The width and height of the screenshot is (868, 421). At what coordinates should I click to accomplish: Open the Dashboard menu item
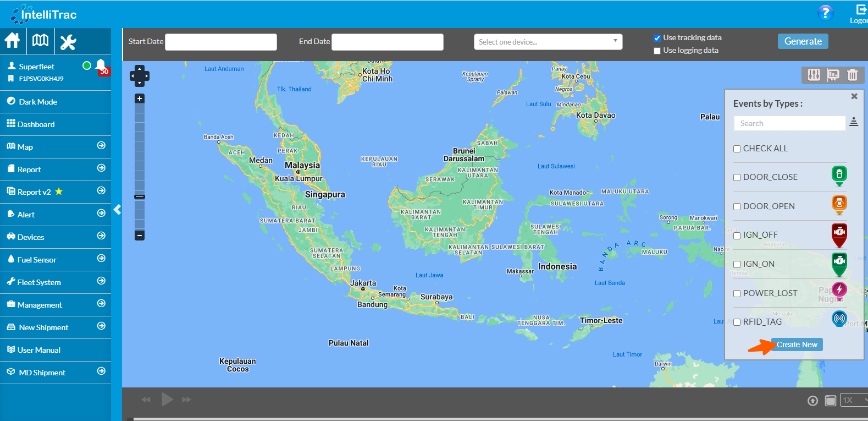click(36, 124)
